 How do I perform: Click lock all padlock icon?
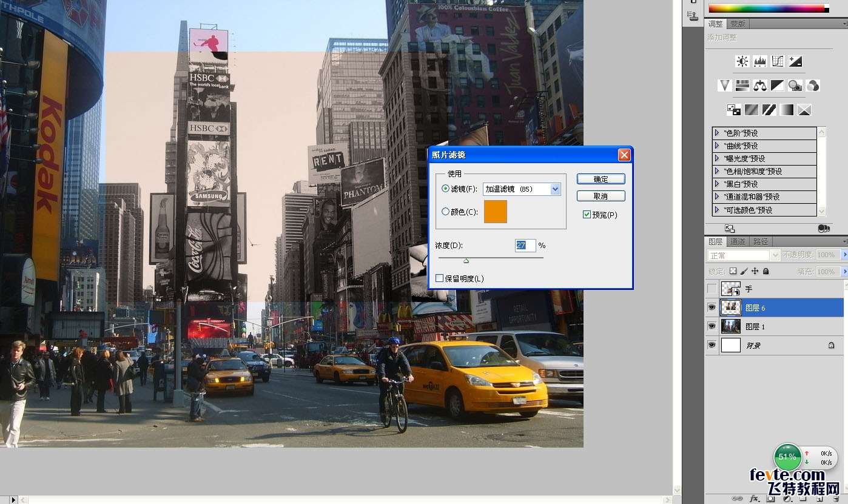coord(766,271)
